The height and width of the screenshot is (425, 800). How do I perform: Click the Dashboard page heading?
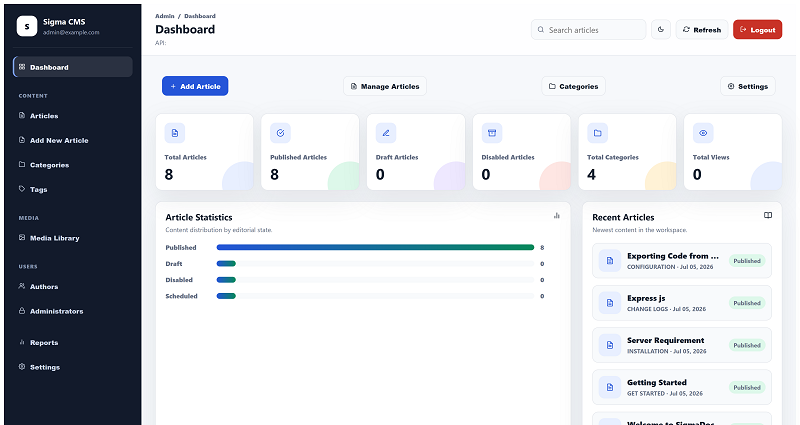pyautogui.click(x=185, y=30)
